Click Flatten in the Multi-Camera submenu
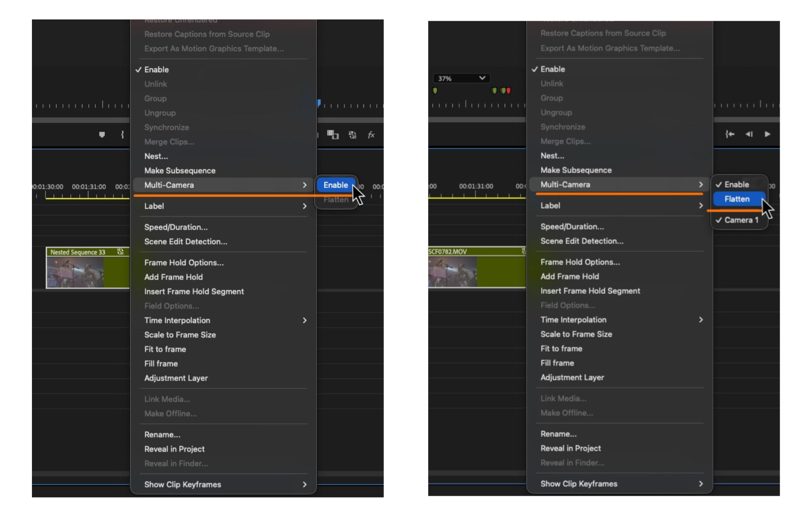 (x=737, y=199)
